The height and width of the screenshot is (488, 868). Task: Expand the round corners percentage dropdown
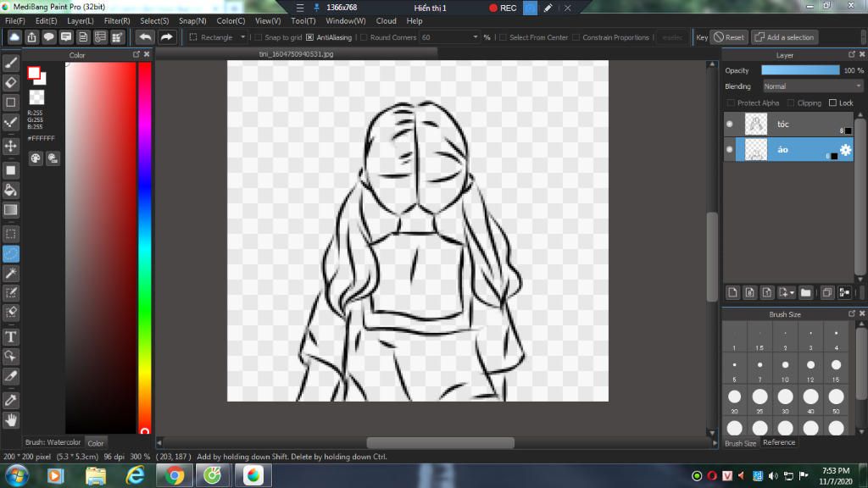coord(475,37)
